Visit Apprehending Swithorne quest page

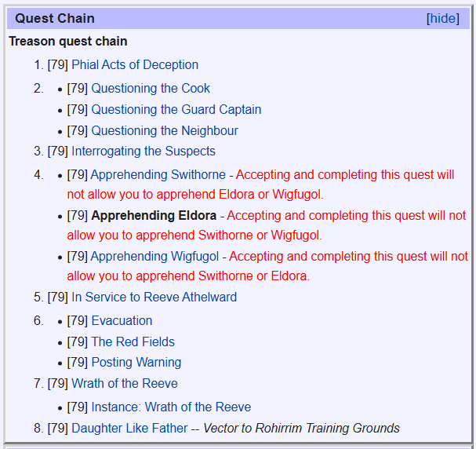point(158,175)
